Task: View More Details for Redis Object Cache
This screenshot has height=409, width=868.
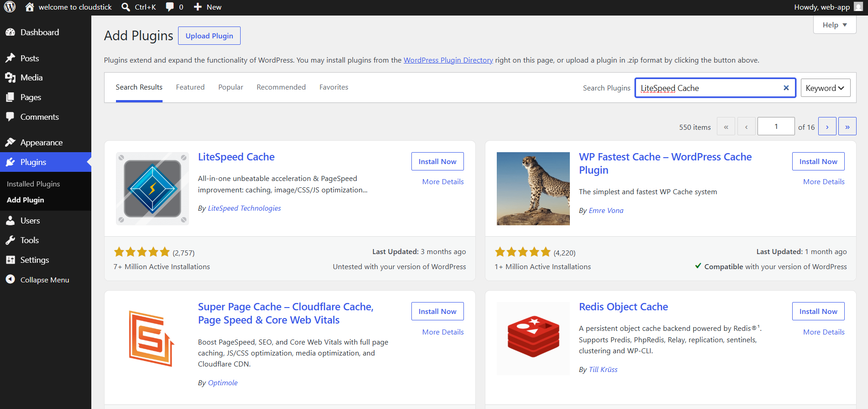Action: (824, 332)
